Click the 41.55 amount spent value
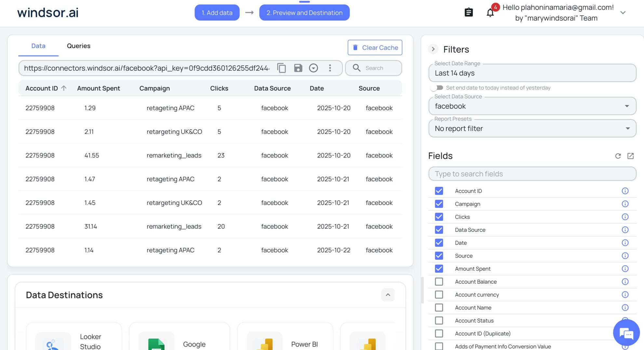644x350 pixels. click(92, 155)
